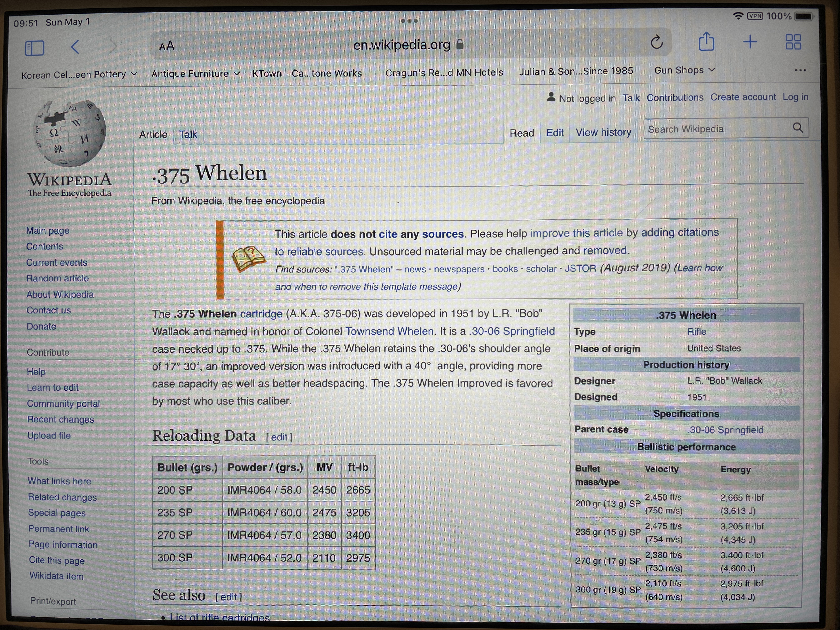Click the Talk link in user bar

coord(631,98)
